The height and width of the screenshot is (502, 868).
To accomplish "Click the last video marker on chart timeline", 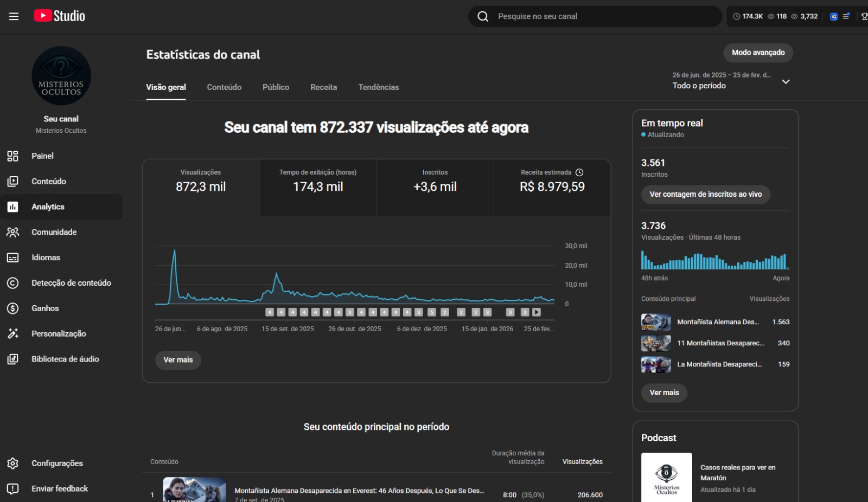I will pyautogui.click(x=537, y=312).
